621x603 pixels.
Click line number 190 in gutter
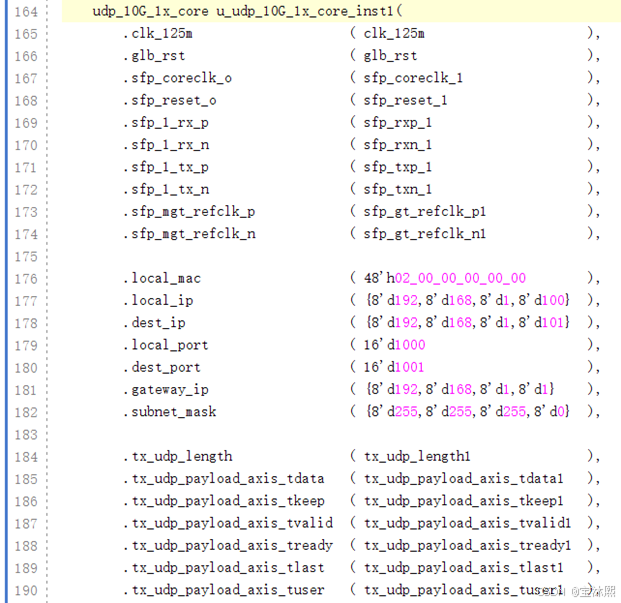26,590
